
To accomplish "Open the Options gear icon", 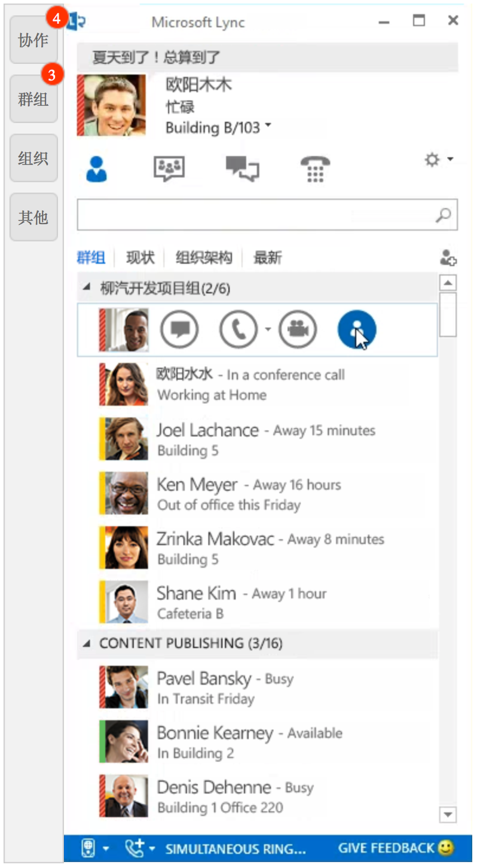I will point(432,160).
